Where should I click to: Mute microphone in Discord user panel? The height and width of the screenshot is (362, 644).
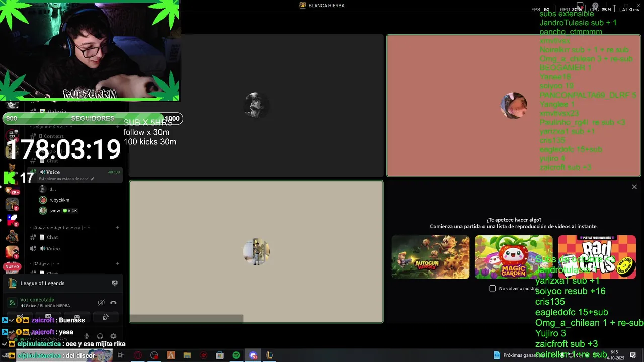(87, 336)
